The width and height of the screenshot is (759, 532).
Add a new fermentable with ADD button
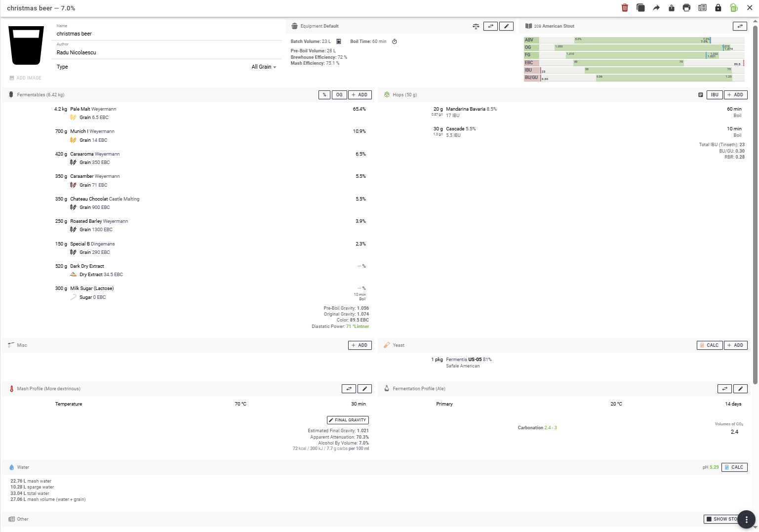[x=360, y=95]
